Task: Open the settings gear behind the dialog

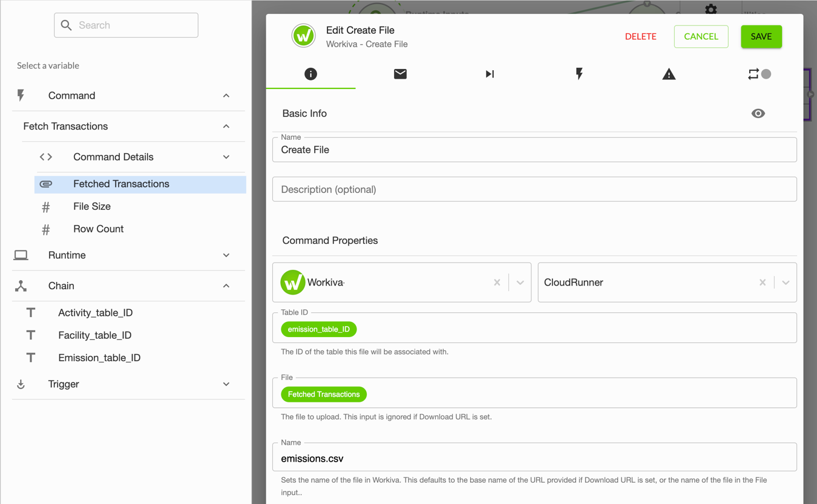Action: (711, 8)
